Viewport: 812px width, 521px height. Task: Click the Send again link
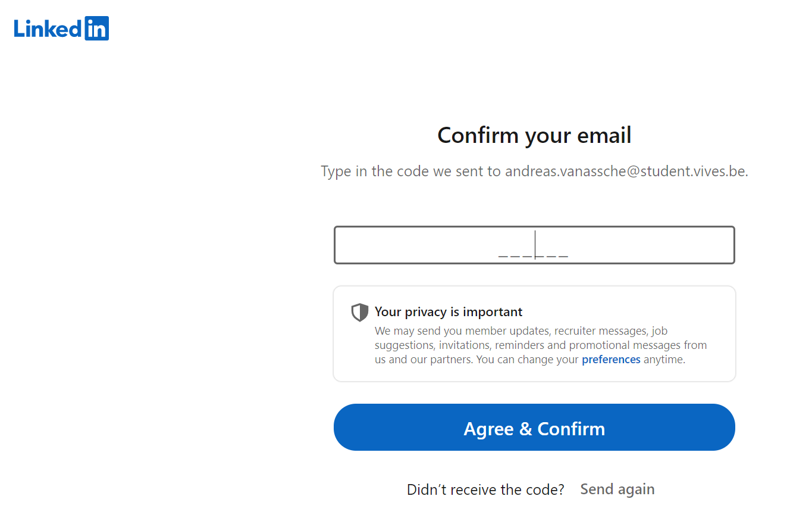(x=617, y=489)
